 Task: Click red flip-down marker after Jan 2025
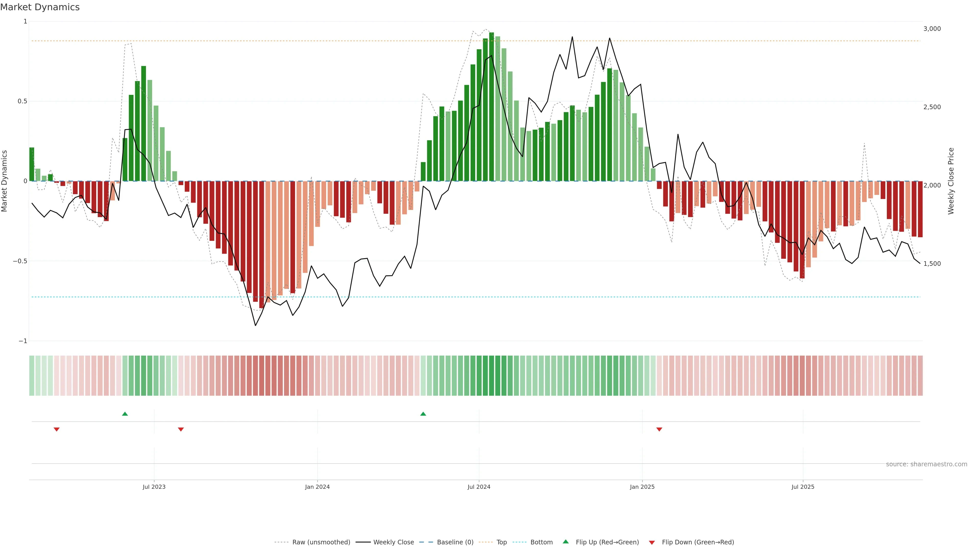pos(659,429)
